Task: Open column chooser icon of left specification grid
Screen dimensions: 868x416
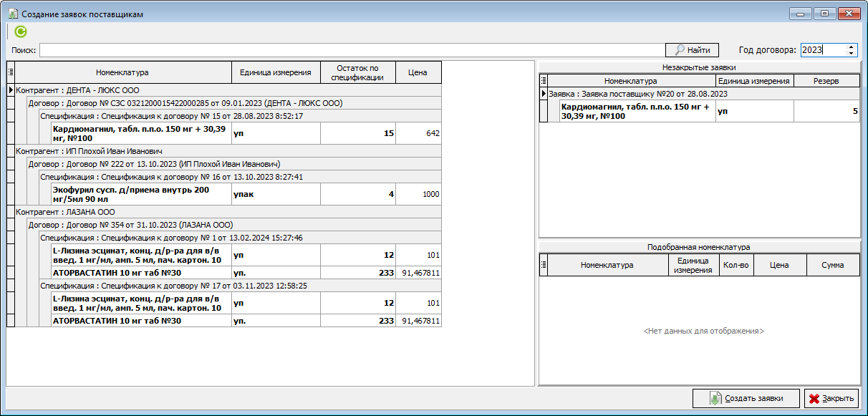Action: point(11,72)
